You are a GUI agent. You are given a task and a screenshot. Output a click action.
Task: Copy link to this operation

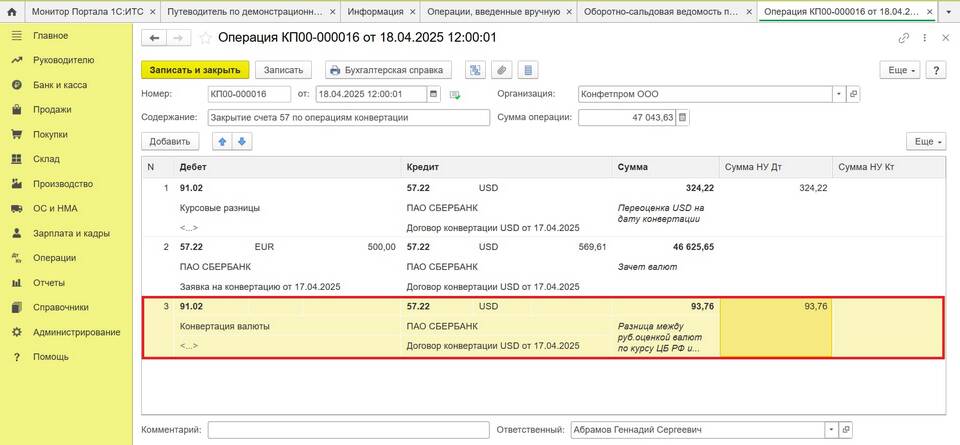[904, 38]
